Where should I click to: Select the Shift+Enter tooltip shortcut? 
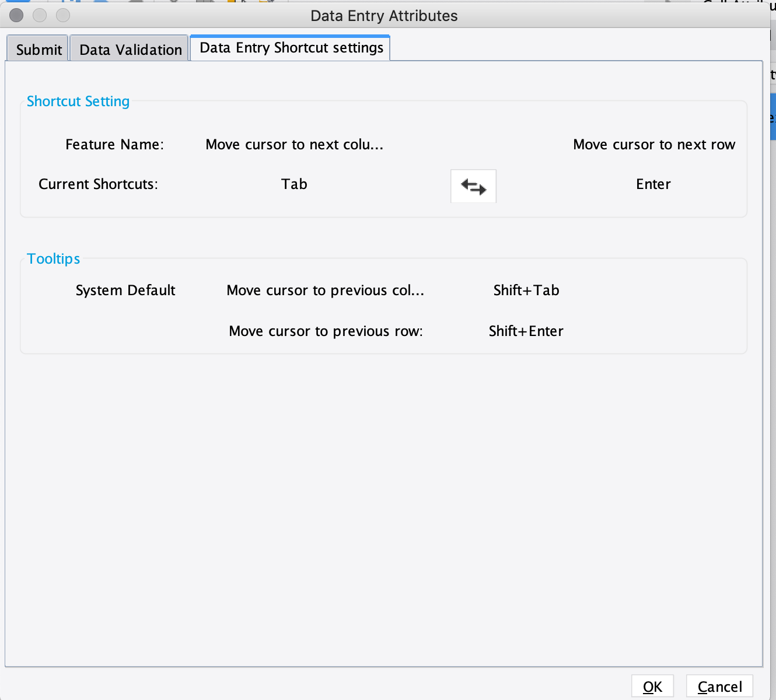coord(526,331)
